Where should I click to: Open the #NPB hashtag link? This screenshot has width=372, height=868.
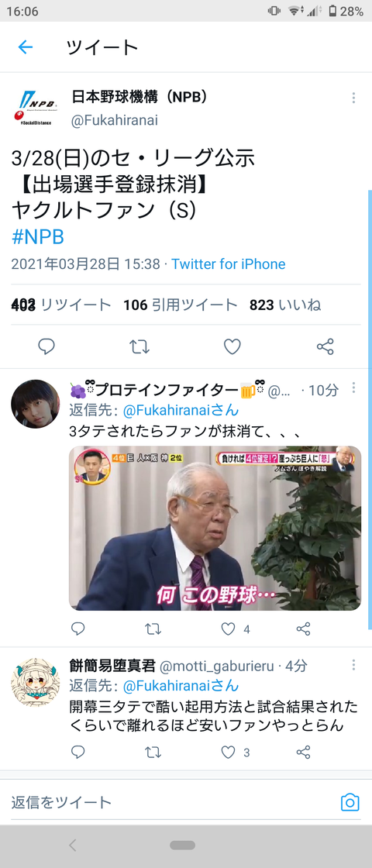click(38, 237)
